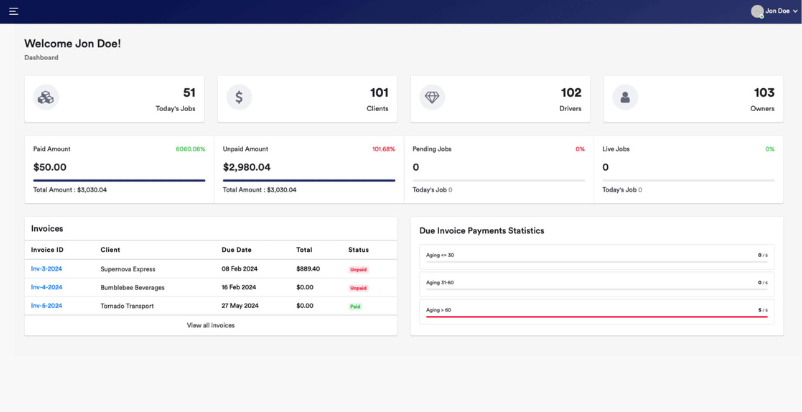Open invoice Inv-5-2024
The height and width of the screenshot is (412, 802).
coord(46,306)
